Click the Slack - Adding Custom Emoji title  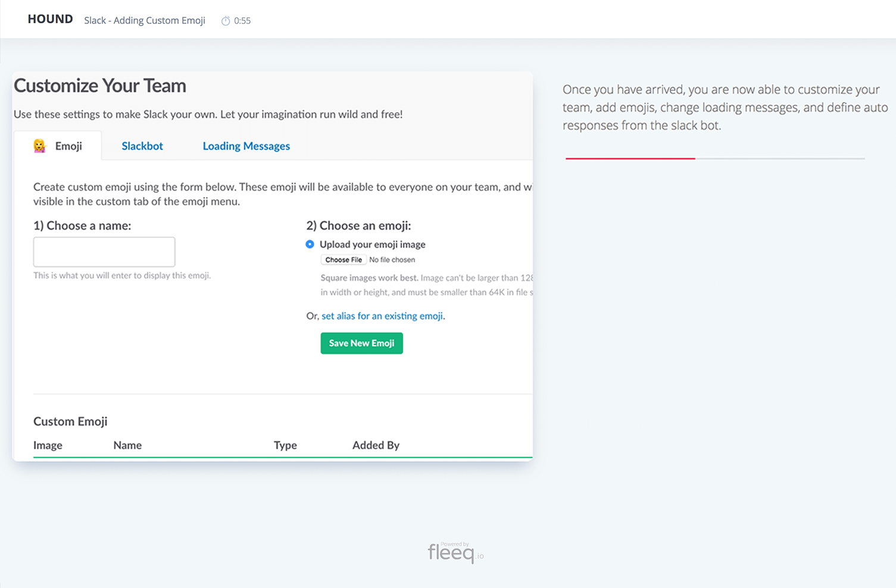[x=145, y=20]
